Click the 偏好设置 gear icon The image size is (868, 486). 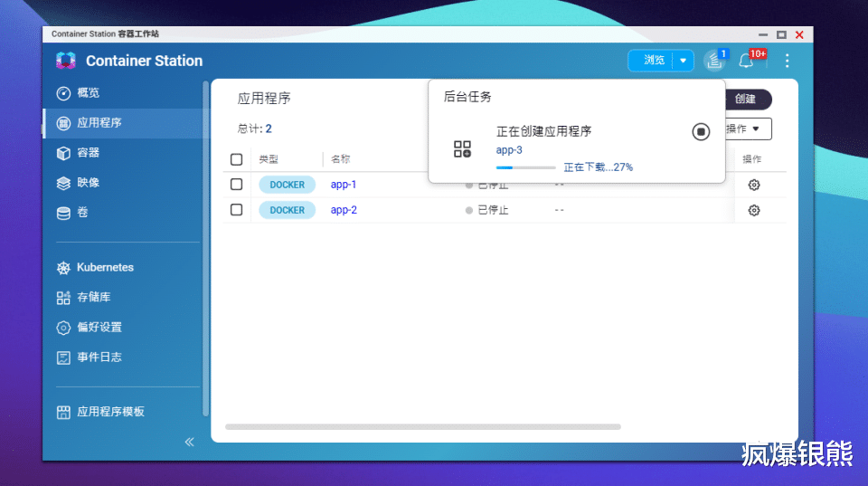click(63, 328)
